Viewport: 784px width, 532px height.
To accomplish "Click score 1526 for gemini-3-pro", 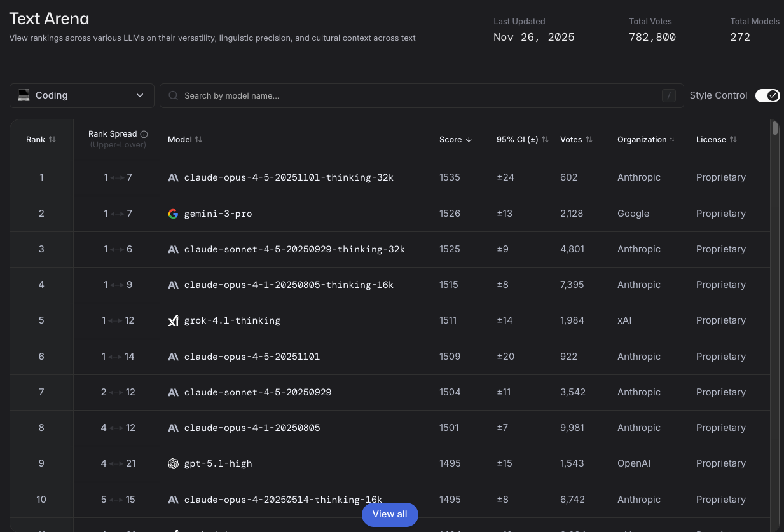I will click(x=450, y=214).
